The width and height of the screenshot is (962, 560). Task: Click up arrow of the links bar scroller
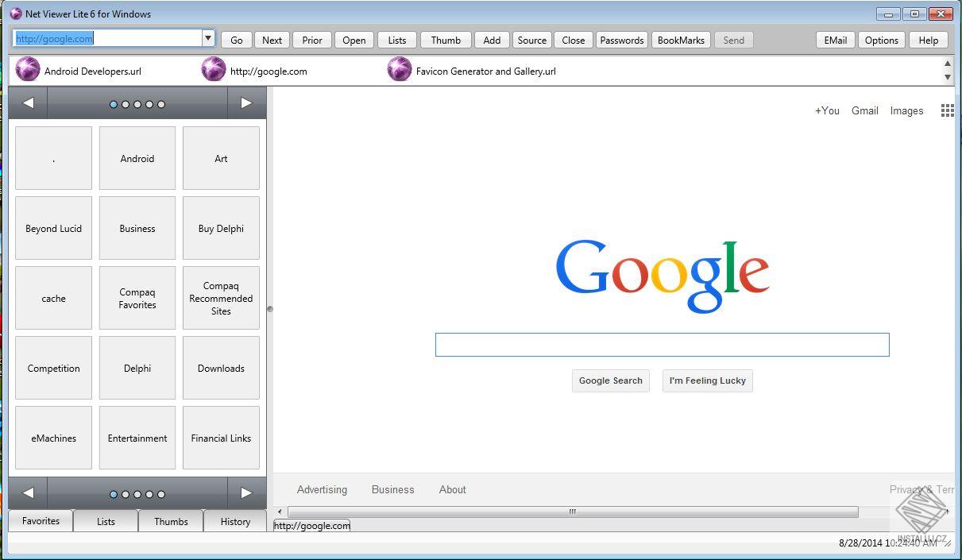[947, 64]
